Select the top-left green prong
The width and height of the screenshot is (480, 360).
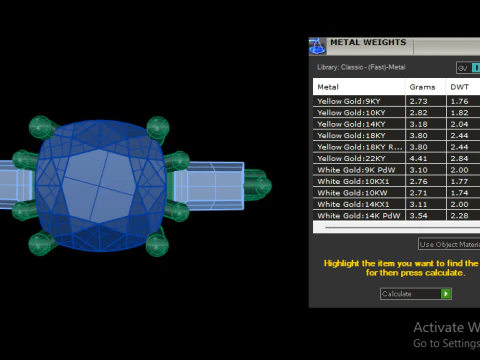click(x=42, y=127)
